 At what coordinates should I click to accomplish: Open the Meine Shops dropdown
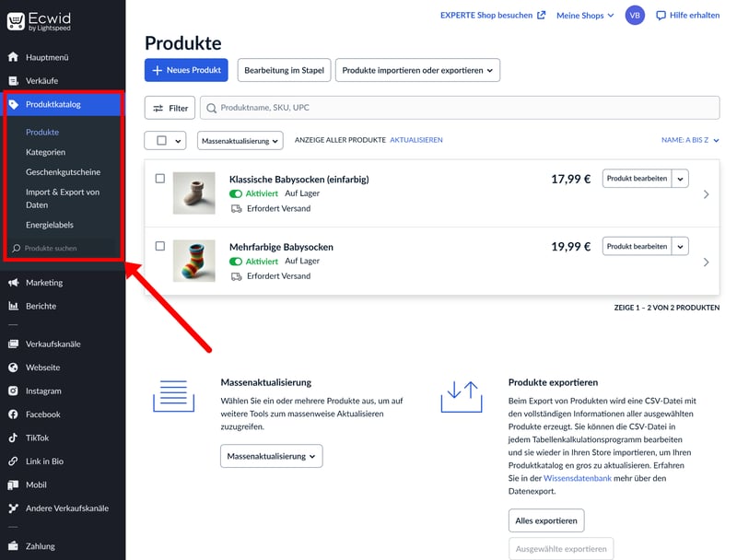(x=585, y=16)
